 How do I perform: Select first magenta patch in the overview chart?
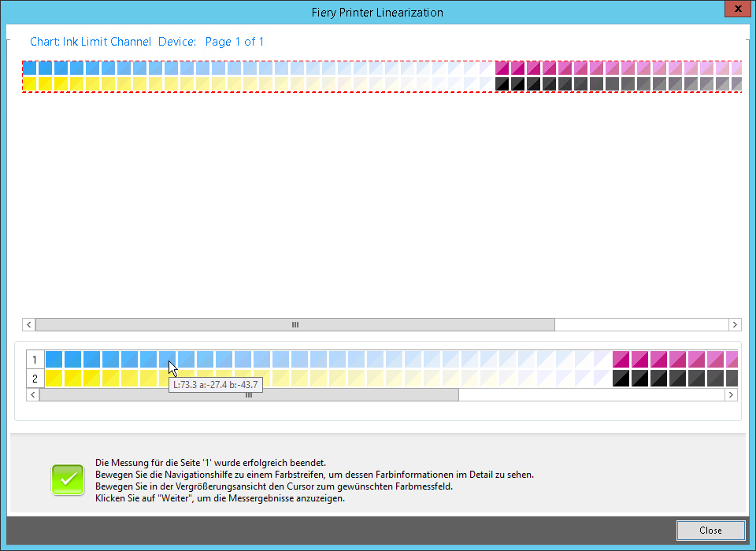[x=502, y=68]
